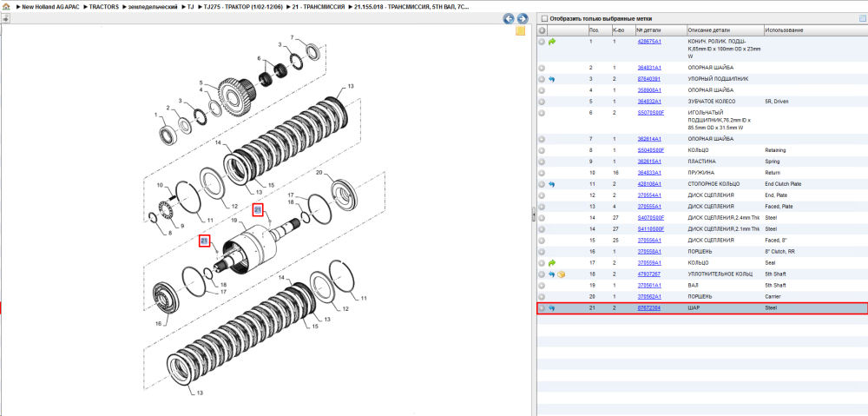Viewport: 868px width, 416px height.
Task: Click the panel splitter collapse handle
Action: pos(534,215)
